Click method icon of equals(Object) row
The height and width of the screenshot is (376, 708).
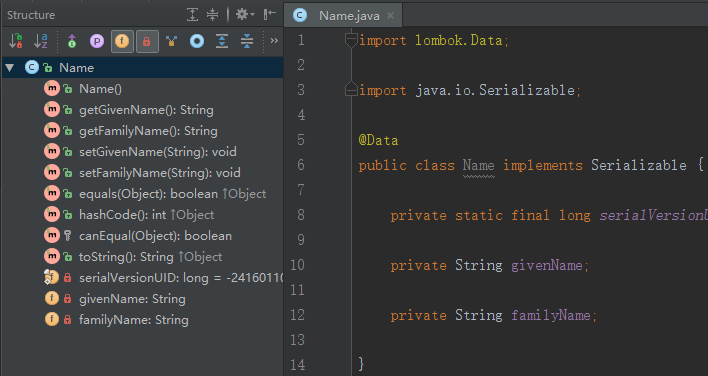coord(52,193)
